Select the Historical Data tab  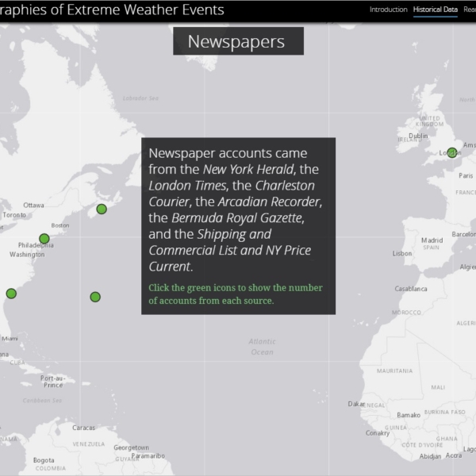point(435,10)
